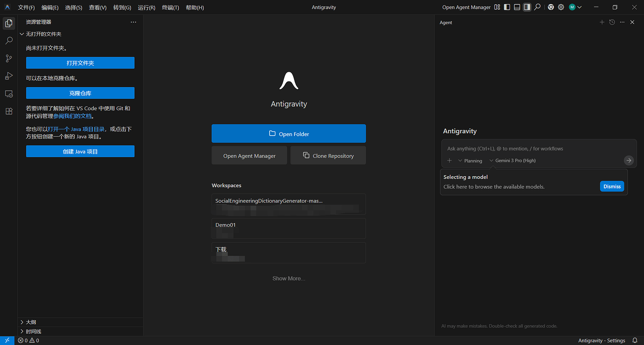This screenshot has width=644, height=345.
Task: Open the Planning mode dropdown
Action: (470, 160)
